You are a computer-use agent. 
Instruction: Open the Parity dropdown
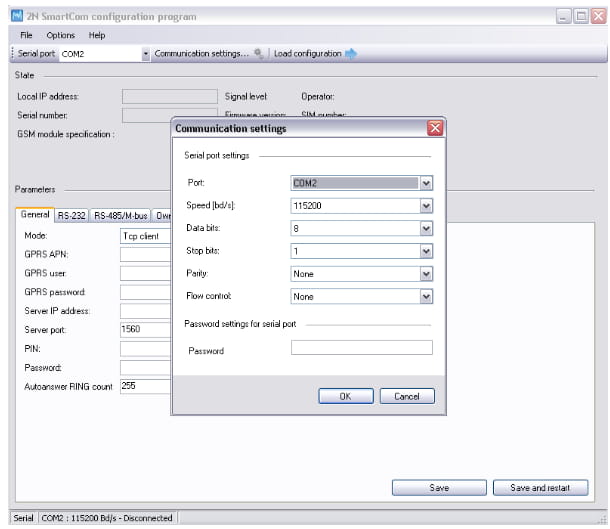(x=426, y=274)
